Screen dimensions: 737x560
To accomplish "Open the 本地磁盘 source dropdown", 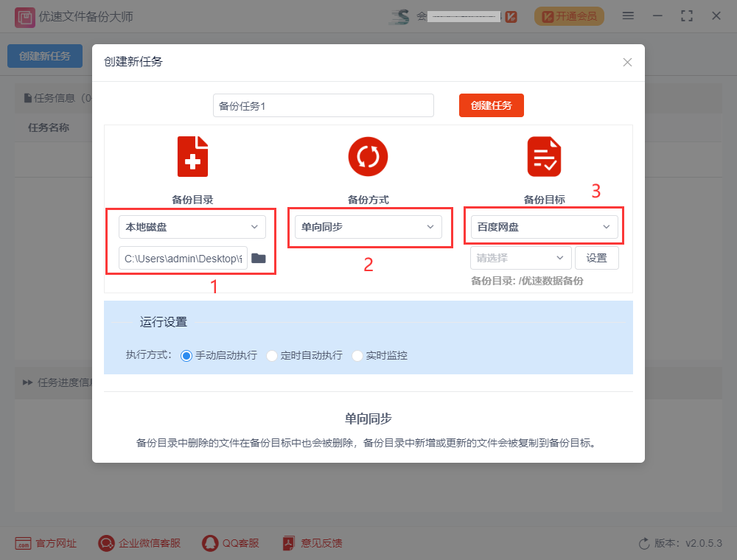I will [192, 227].
